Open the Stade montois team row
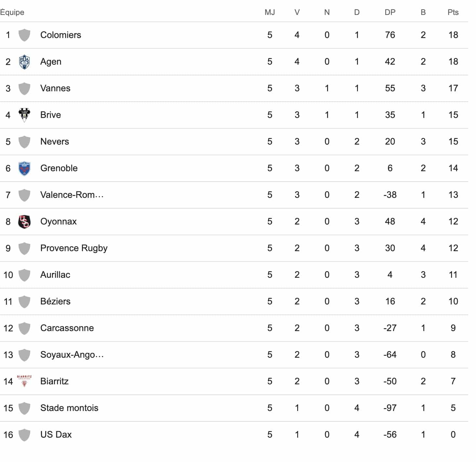Image resolution: width=476 pixels, height=462 pixels. coord(234,408)
